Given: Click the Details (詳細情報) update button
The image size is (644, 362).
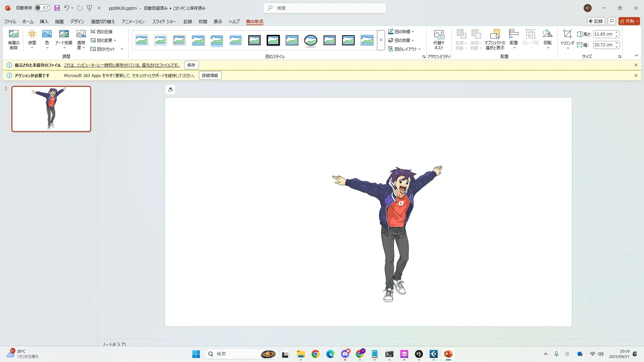Looking at the screenshot, I should pyautogui.click(x=210, y=75).
